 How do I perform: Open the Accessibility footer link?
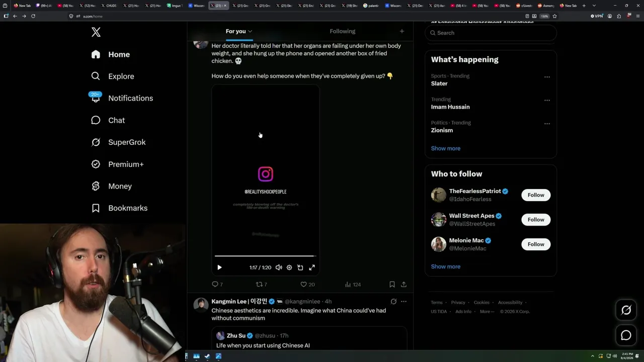pyautogui.click(x=510, y=303)
